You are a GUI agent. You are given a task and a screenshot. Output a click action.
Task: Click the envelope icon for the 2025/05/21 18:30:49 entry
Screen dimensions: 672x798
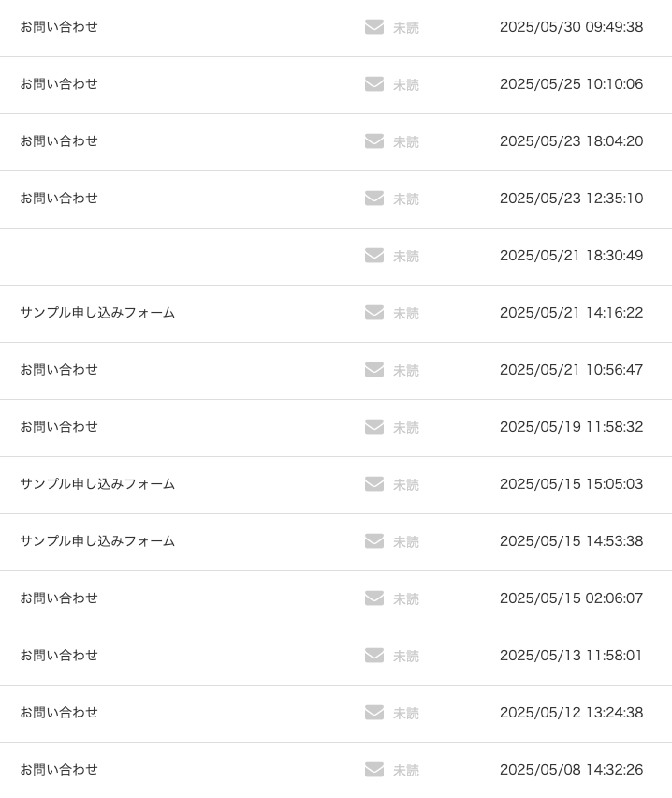pos(374,256)
